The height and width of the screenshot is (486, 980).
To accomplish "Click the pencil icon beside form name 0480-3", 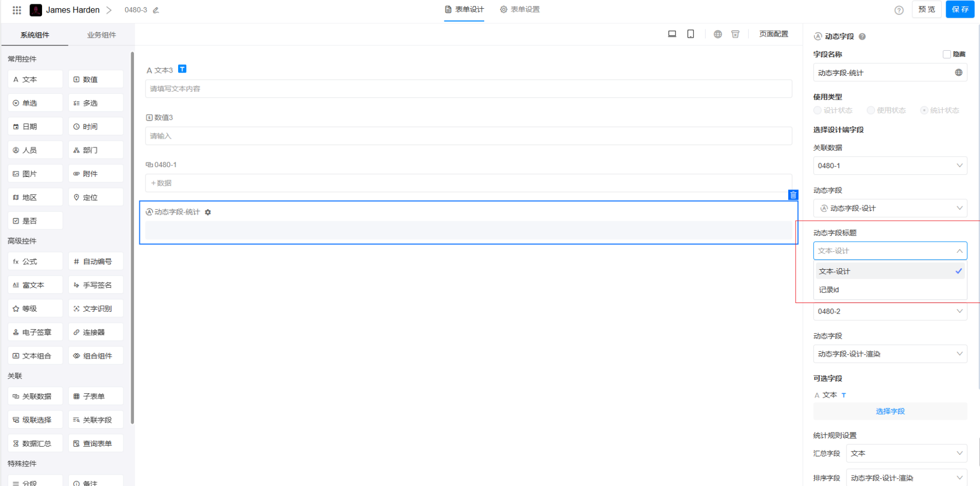I will click(156, 10).
